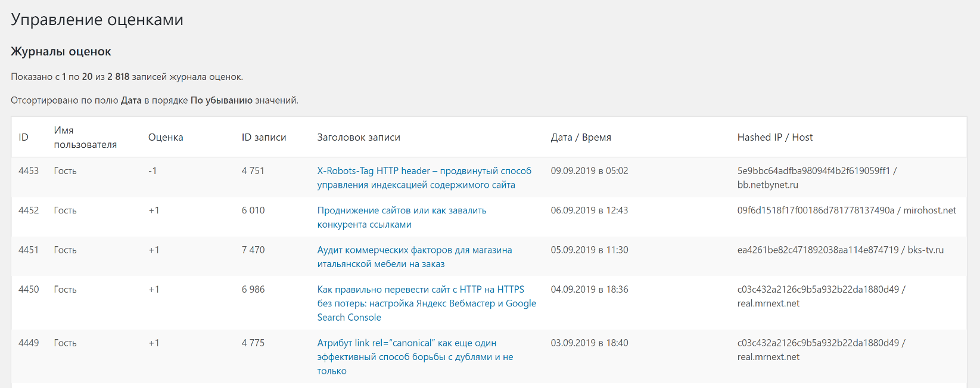Click the hashed IP with host mirohost.net
Viewport: 980px width, 388px height.
846,210
